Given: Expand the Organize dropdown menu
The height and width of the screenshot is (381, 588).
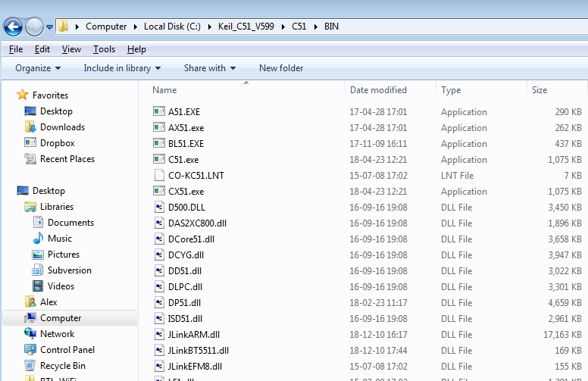Looking at the screenshot, I should click(x=38, y=68).
